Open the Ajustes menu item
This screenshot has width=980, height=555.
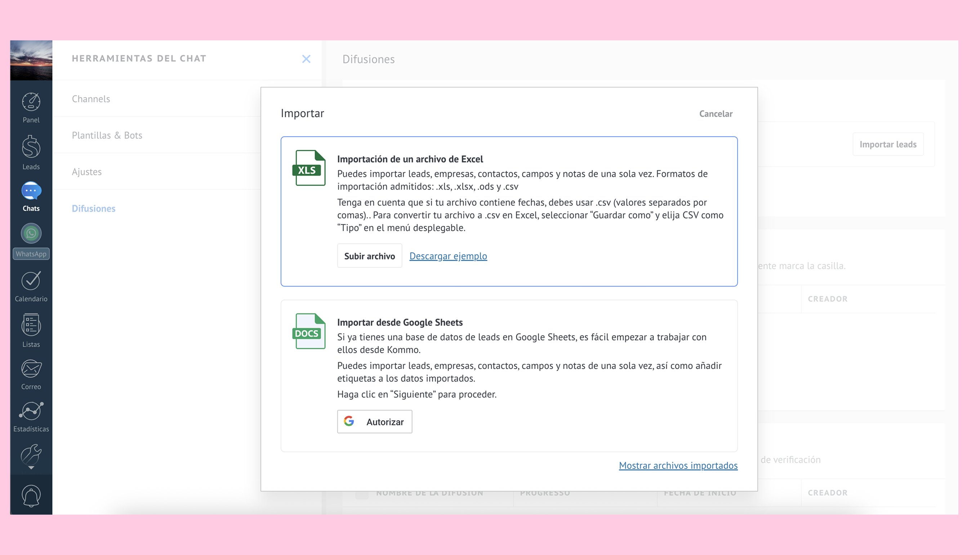(87, 172)
